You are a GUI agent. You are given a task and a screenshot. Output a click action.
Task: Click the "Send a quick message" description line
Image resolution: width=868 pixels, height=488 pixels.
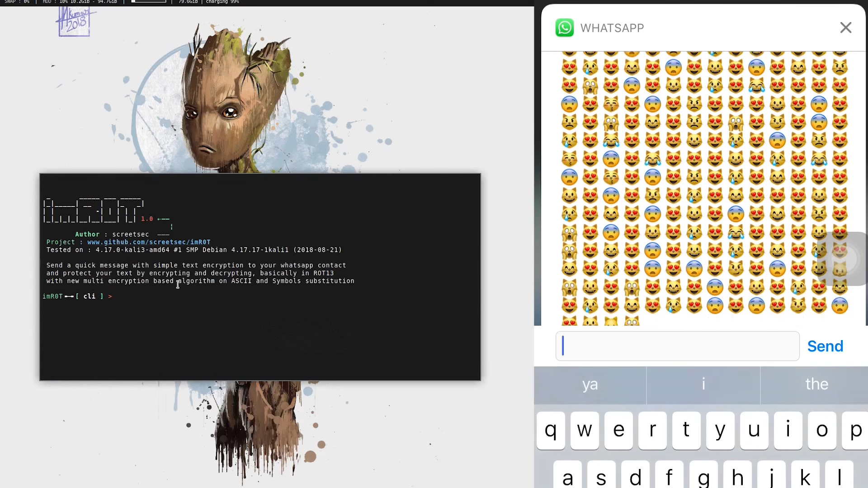196,265
